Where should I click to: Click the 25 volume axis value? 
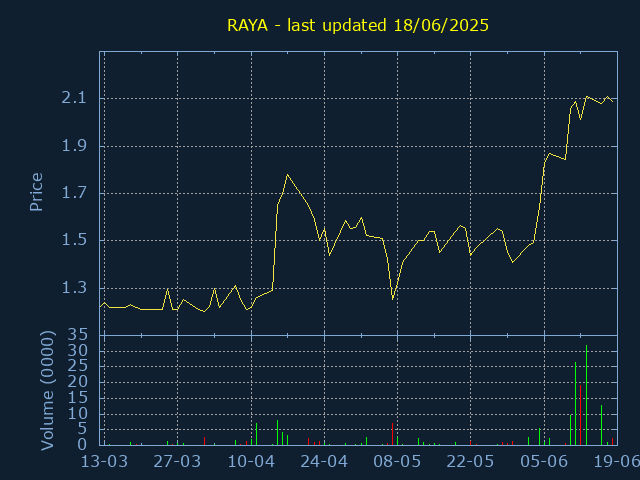coord(78,366)
